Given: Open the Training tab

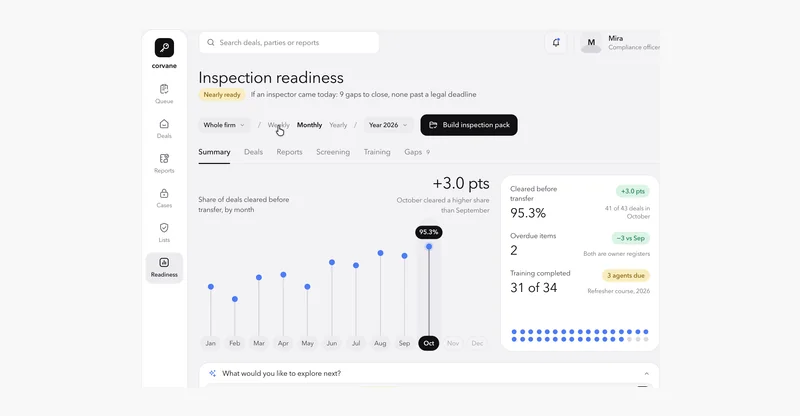Looking at the screenshot, I should tap(377, 152).
